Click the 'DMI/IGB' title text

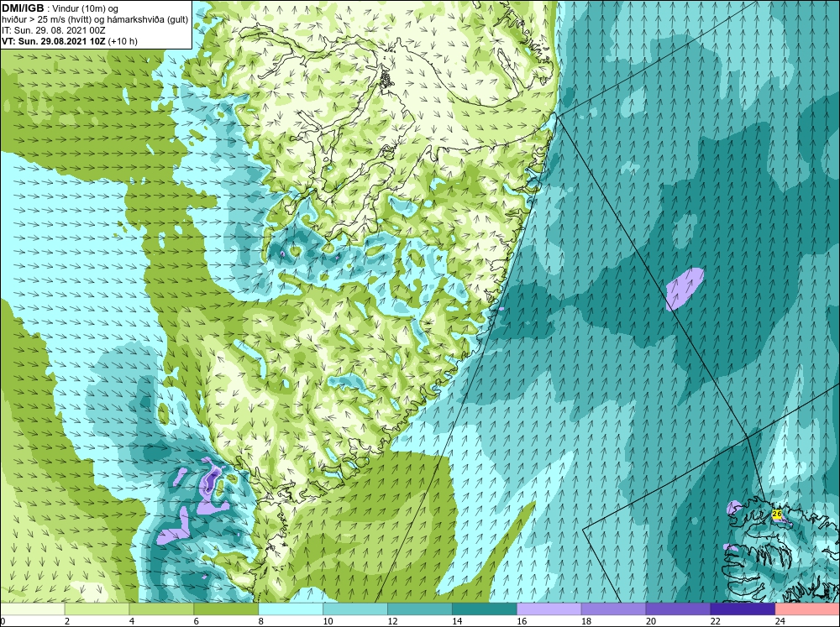click(23, 8)
